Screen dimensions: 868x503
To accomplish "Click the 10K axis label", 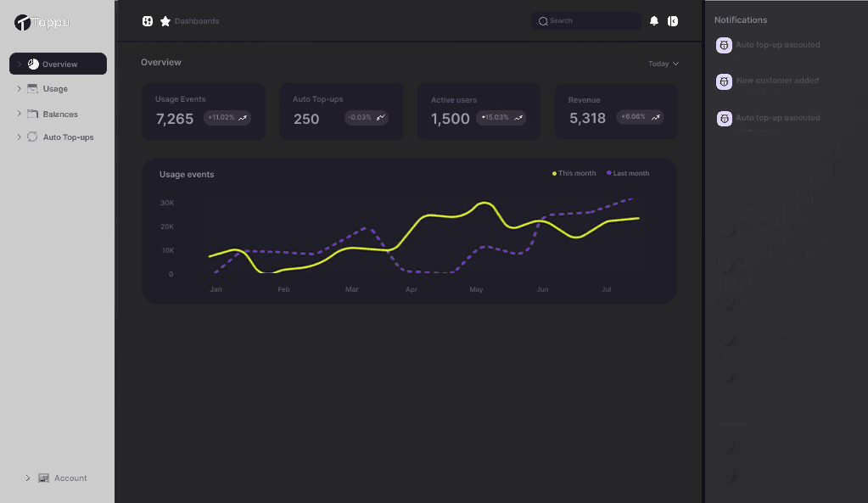I will [168, 251].
